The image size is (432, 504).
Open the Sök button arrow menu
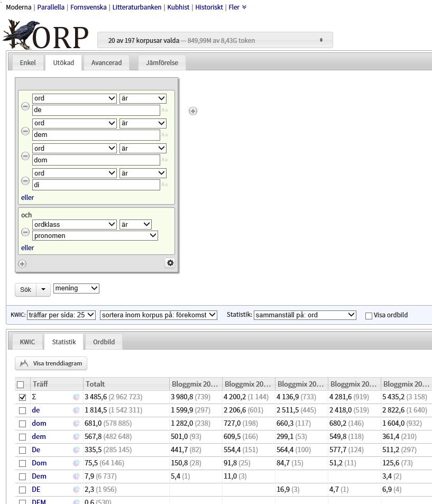pos(43,290)
